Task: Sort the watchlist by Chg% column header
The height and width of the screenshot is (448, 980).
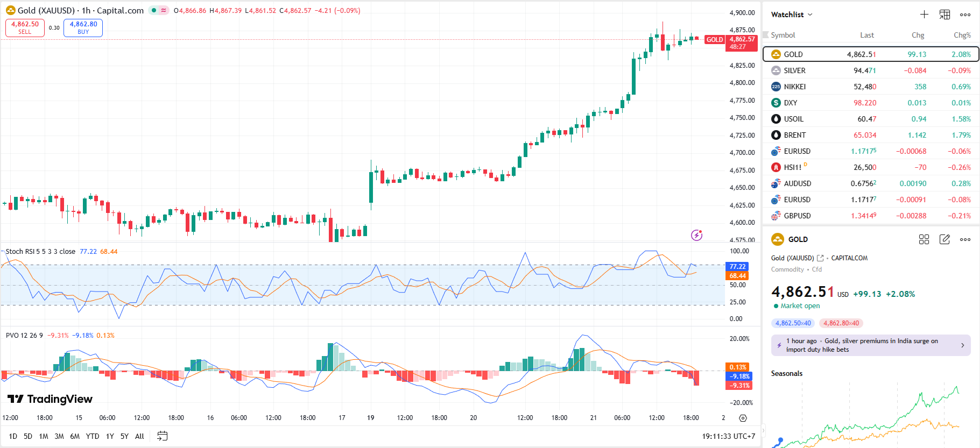Action: click(x=962, y=35)
